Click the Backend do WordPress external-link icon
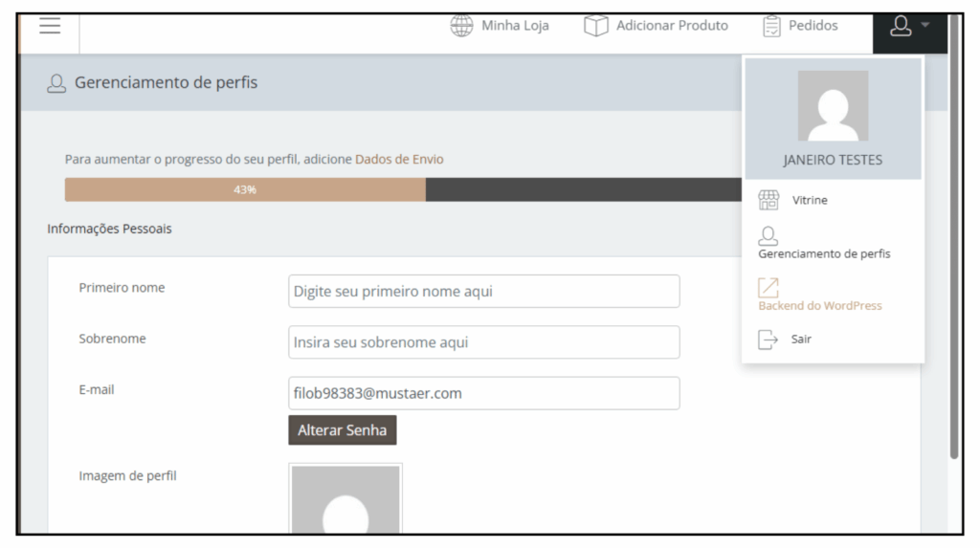 tap(768, 288)
